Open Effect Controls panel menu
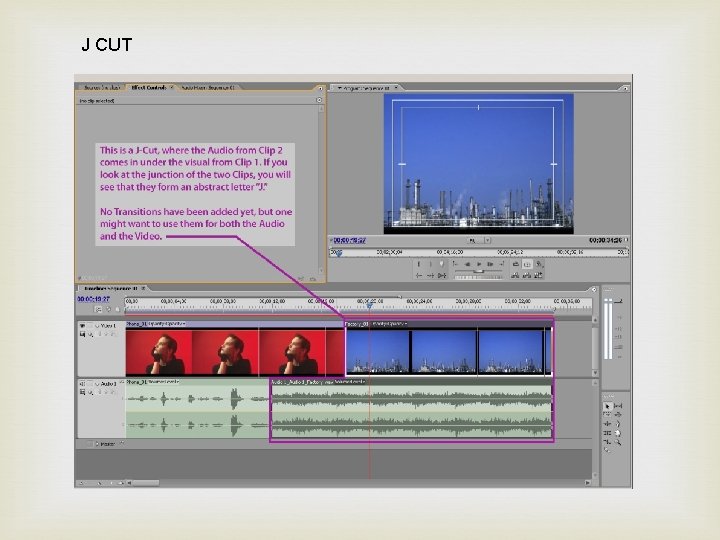 pos(320,88)
